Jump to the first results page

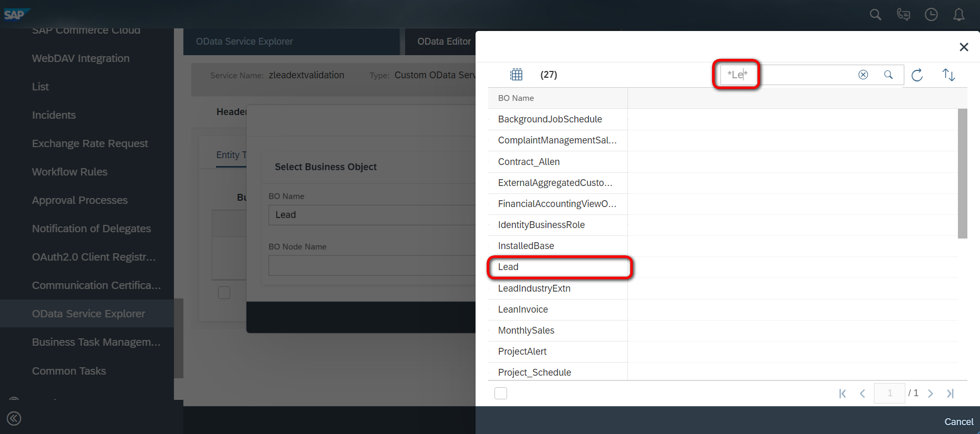(x=842, y=393)
